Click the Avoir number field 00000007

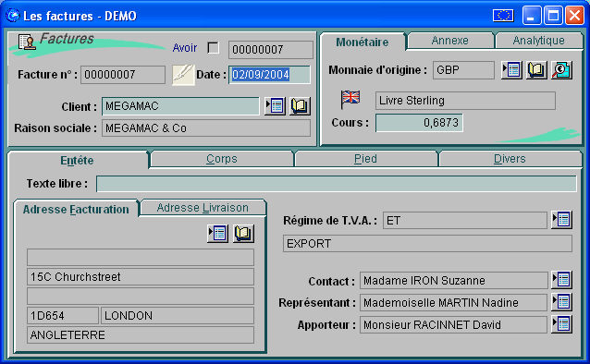[x=271, y=50]
